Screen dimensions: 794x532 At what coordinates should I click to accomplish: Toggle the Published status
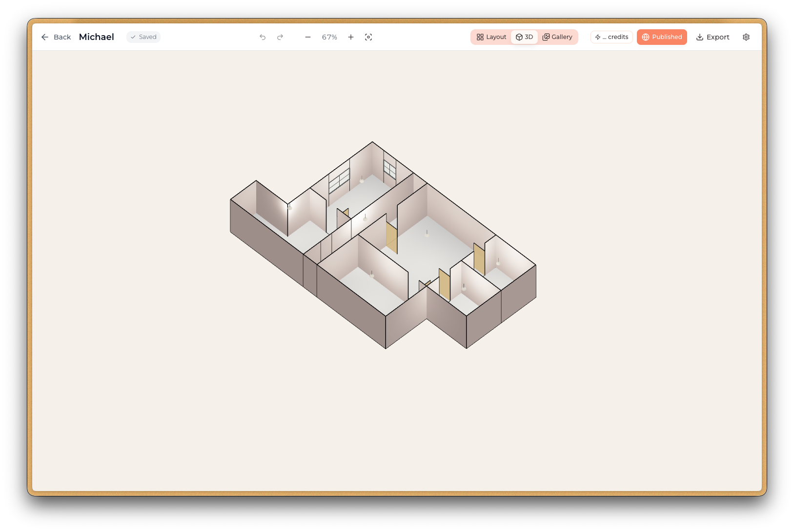coord(662,37)
